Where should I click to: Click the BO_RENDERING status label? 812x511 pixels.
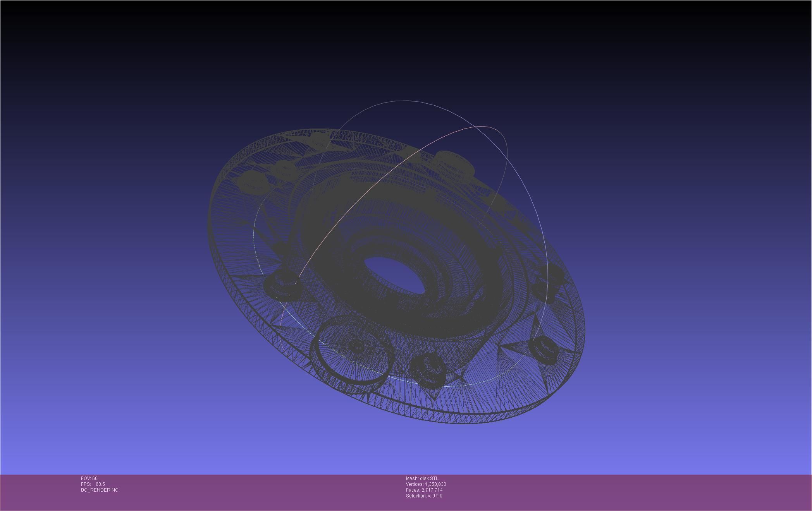tap(100, 490)
